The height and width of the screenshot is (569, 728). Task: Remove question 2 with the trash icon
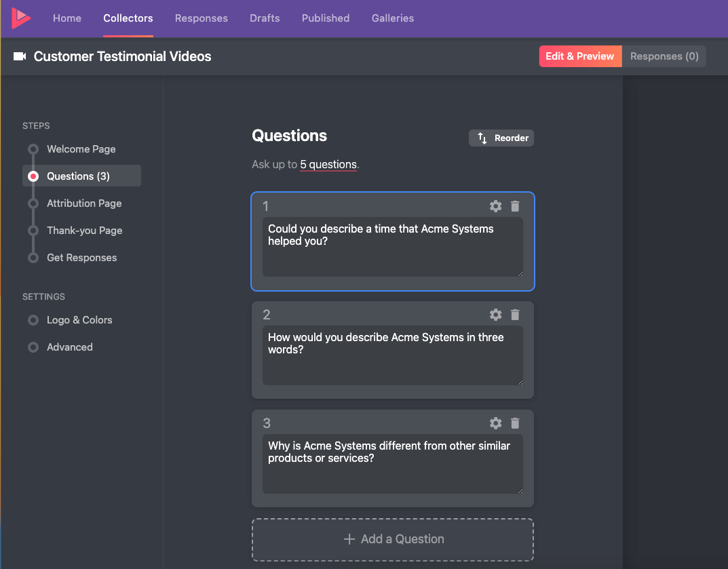515,315
